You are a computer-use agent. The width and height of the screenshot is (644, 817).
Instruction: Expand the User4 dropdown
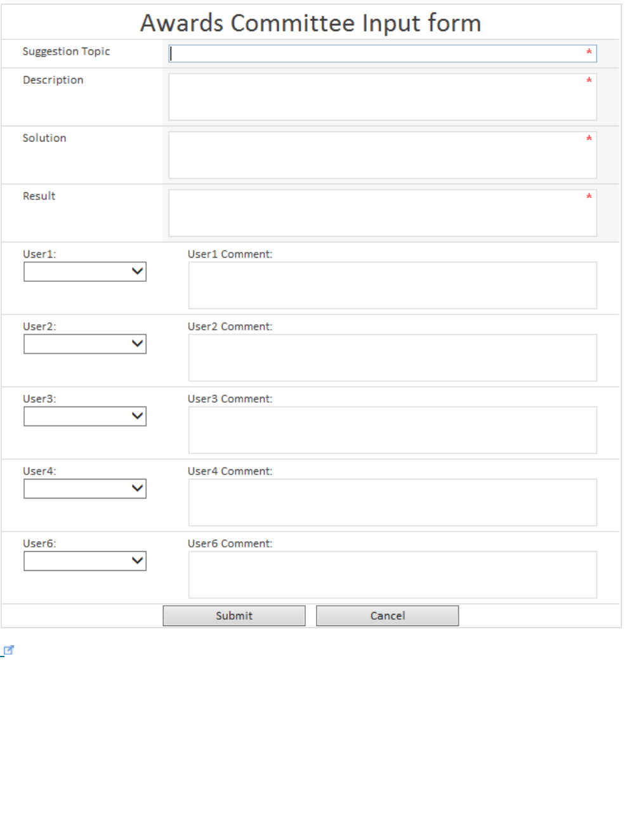tap(85, 488)
